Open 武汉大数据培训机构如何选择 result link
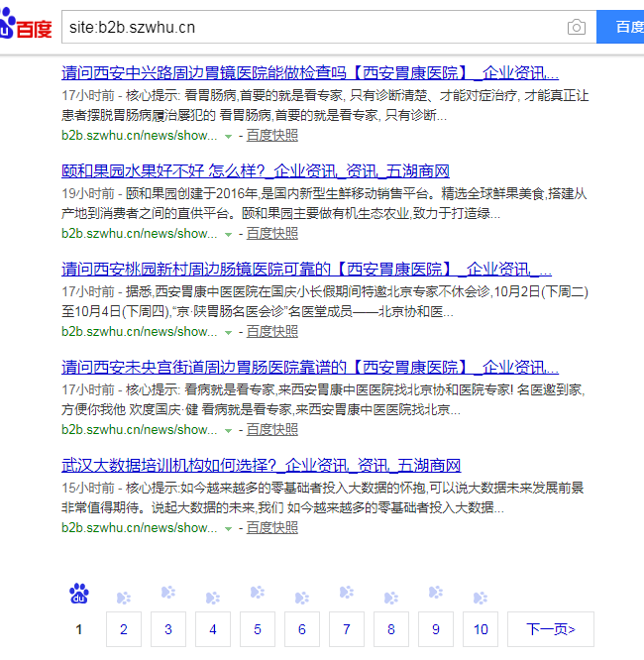 (261, 466)
